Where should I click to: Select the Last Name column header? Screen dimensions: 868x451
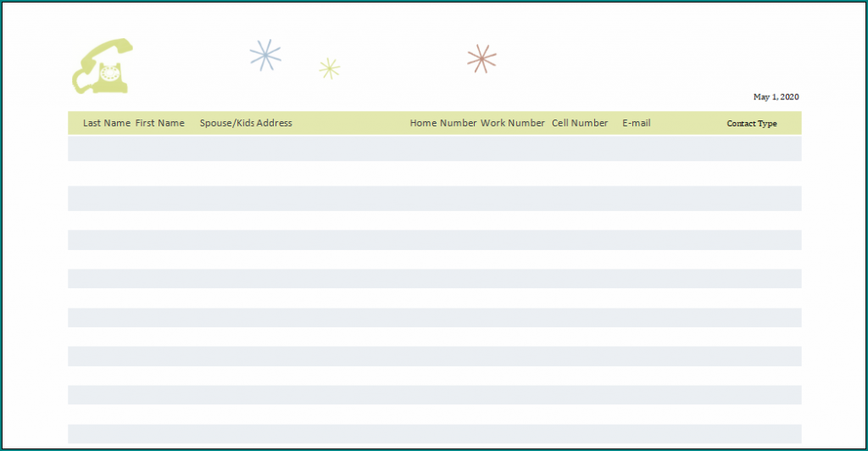[107, 123]
